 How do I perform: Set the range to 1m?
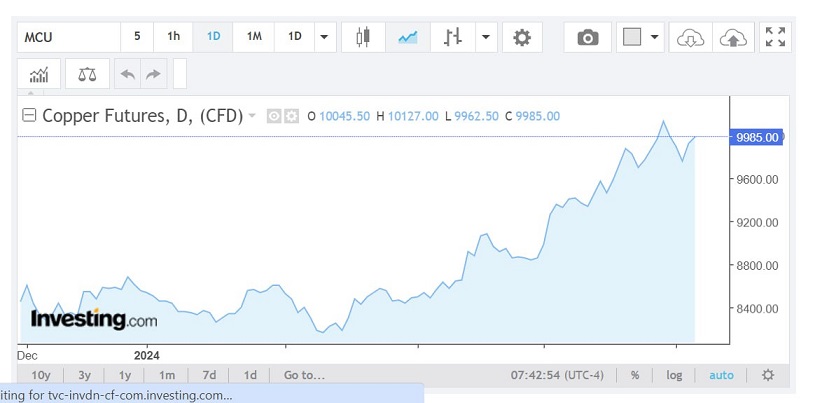click(166, 375)
